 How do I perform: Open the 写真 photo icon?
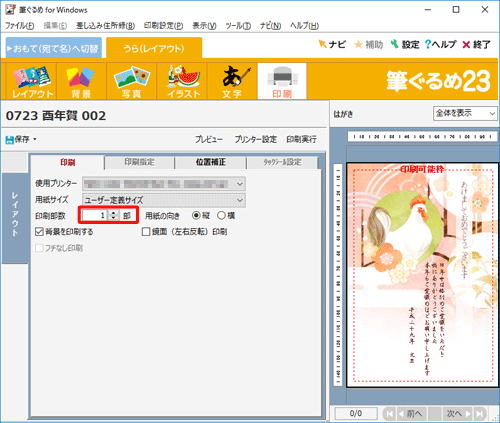[131, 81]
